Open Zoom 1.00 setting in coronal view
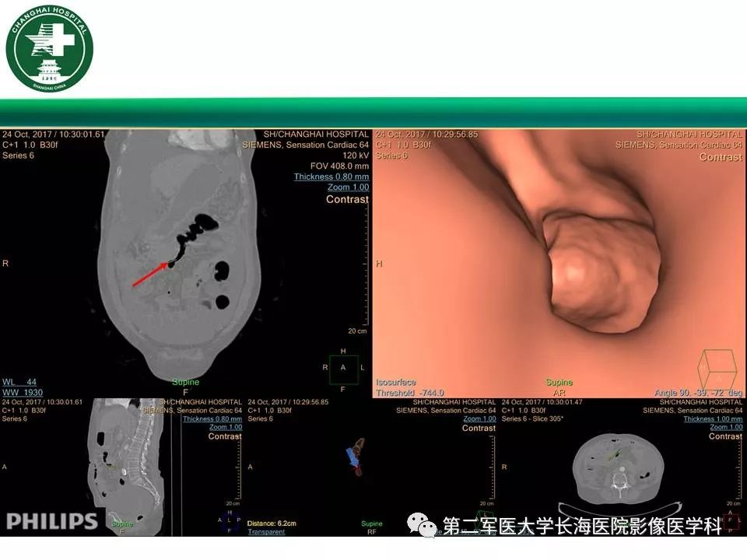This screenshot has width=747, height=560. (348, 187)
